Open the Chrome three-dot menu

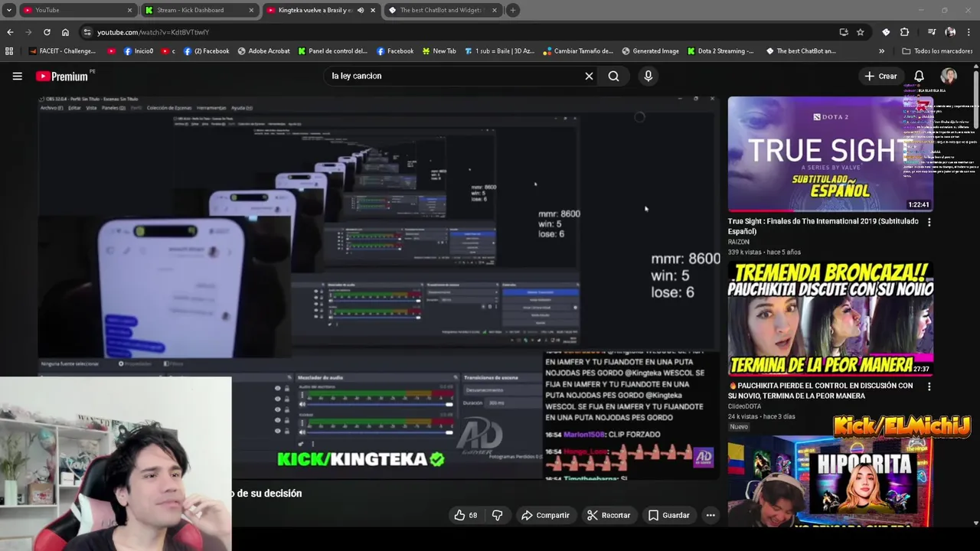pyautogui.click(x=969, y=32)
